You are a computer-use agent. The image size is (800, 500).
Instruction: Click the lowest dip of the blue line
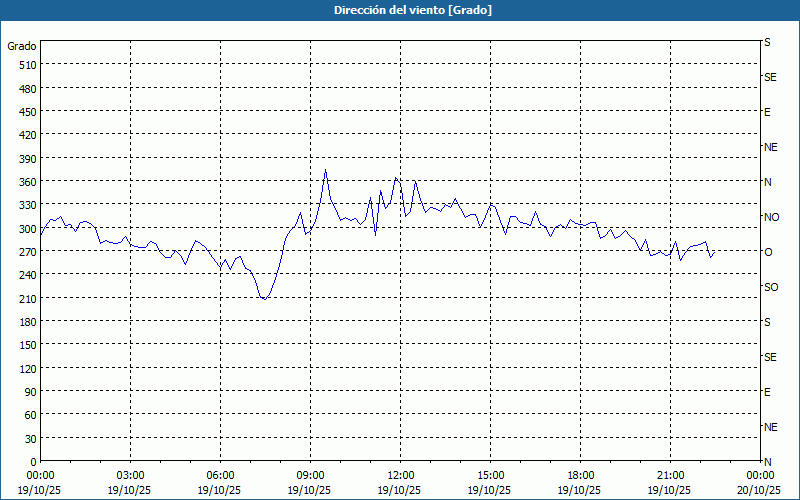(264, 299)
